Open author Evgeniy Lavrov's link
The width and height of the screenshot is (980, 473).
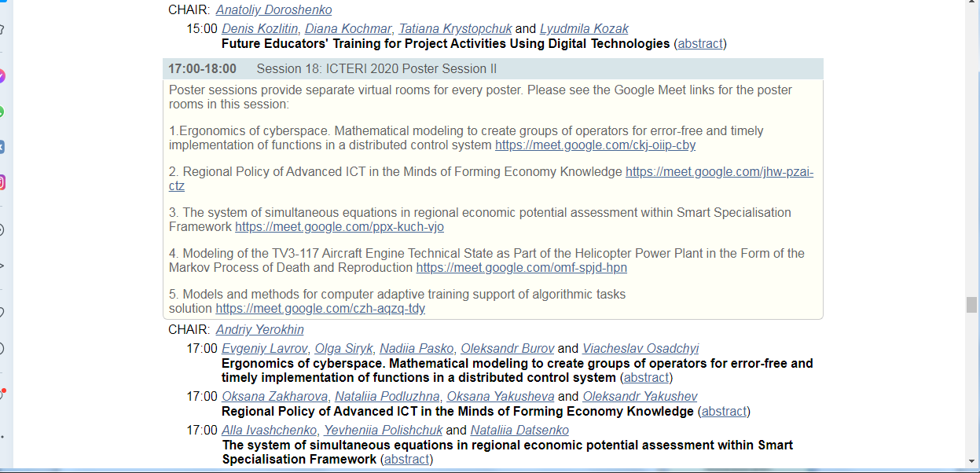click(264, 349)
